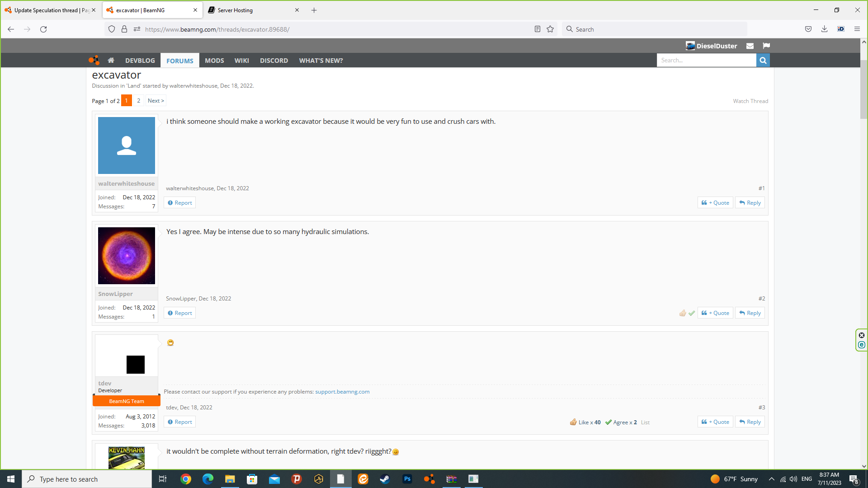Reply to tdev's post #3
Image resolution: width=868 pixels, height=488 pixels.
750,422
